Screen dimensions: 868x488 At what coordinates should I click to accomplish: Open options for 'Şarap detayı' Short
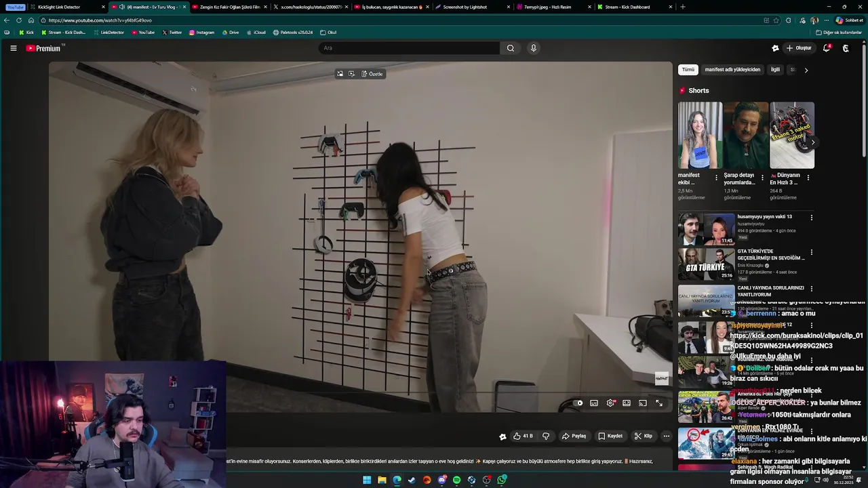[x=762, y=178]
